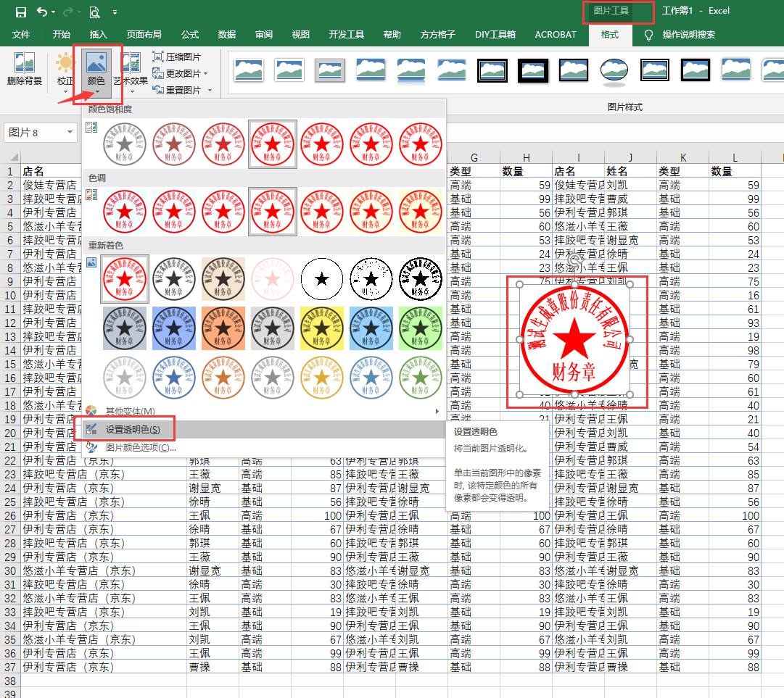Image resolution: width=784 pixels, height=698 pixels.
Task: Choose the blue light recolor stamp thumbnail
Action: [x=174, y=377]
